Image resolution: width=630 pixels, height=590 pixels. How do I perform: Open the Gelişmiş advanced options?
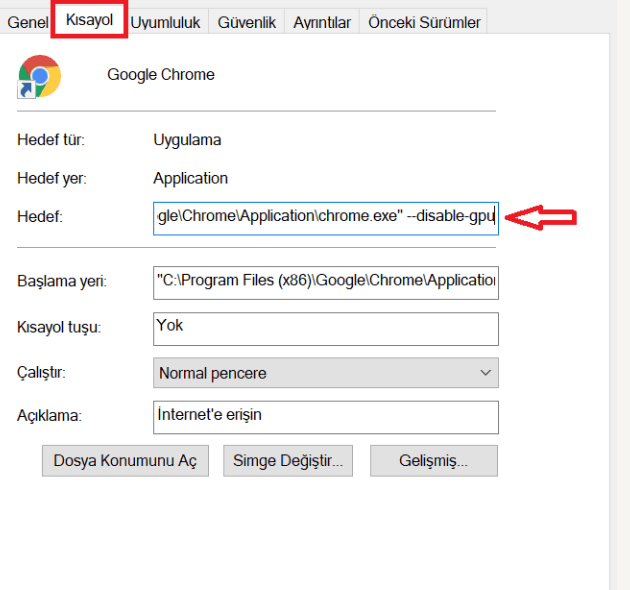pyautogui.click(x=434, y=461)
